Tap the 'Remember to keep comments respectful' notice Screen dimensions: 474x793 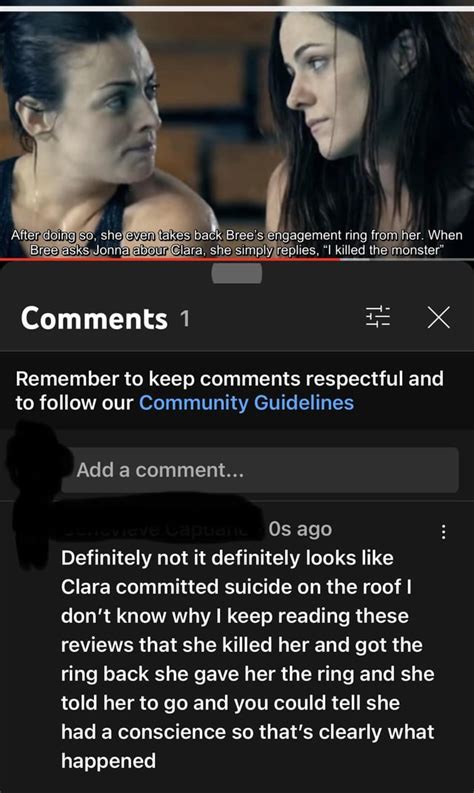point(229,391)
